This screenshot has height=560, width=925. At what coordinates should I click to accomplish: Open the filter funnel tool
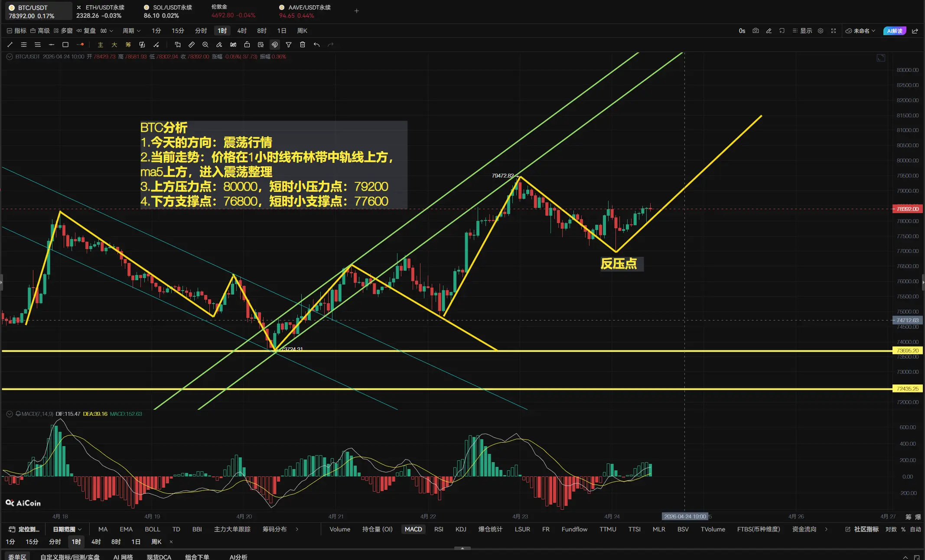(x=289, y=45)
